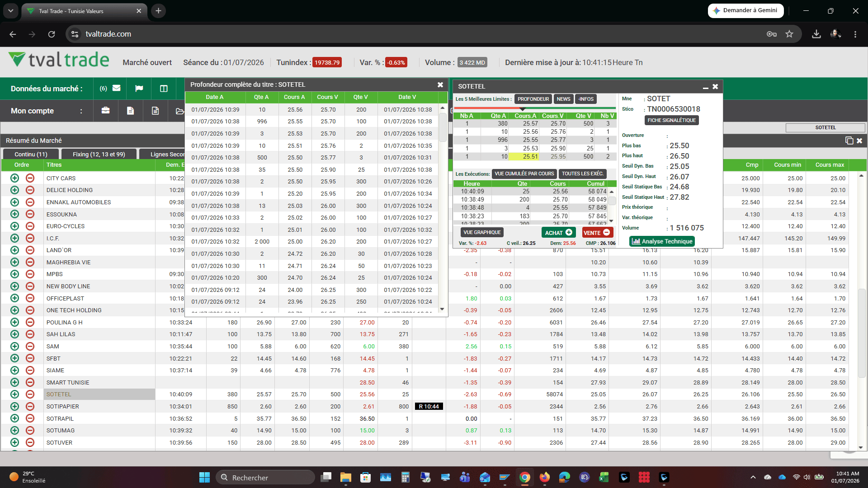Open the market messages envelope icon

[117, 88]
